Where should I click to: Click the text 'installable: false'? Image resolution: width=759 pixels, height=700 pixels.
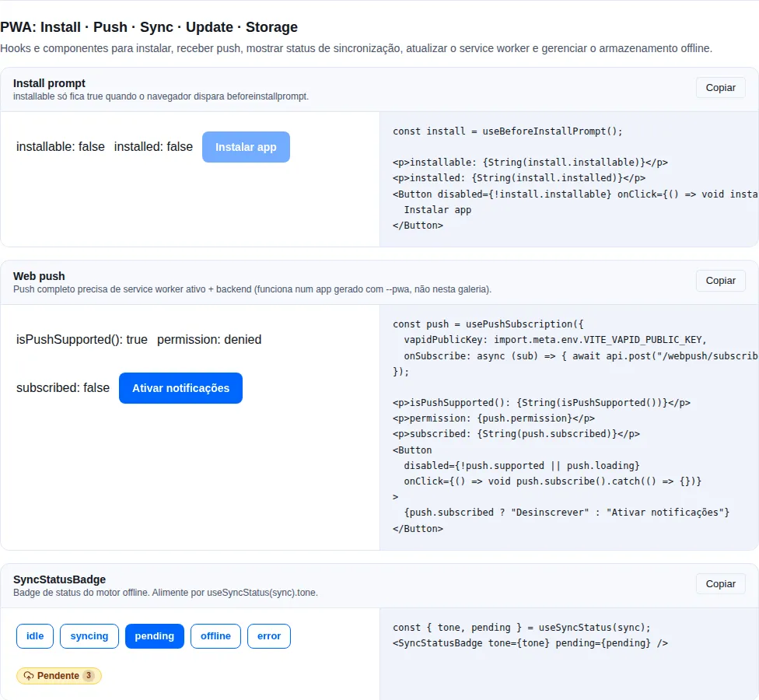click(x=61, y=147)
